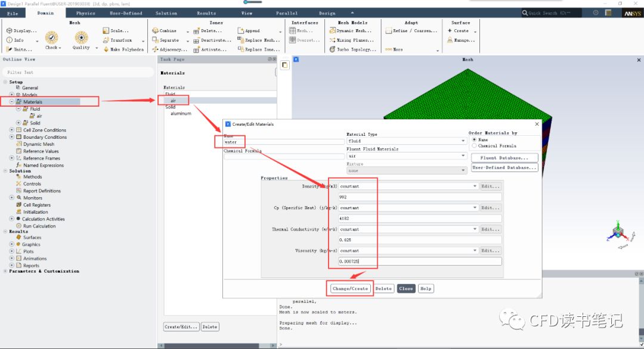
Task: Switch to Parallel ribbon tab
Action: coord(287,13)
